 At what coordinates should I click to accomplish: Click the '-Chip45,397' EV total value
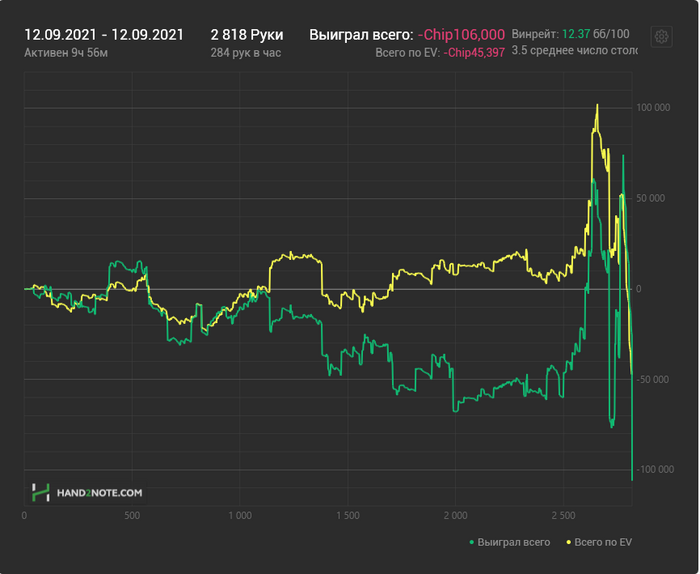coord(474,53)
